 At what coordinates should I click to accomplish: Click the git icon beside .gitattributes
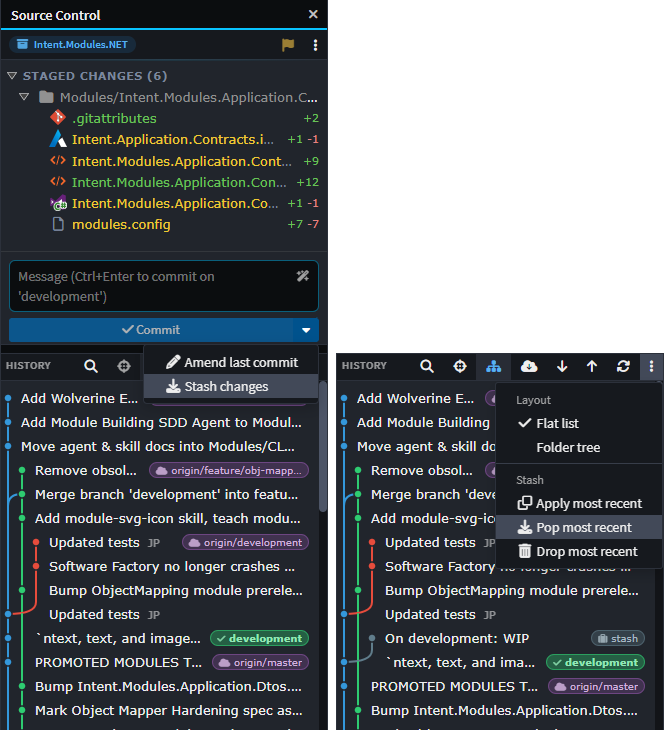click(58, 117)
